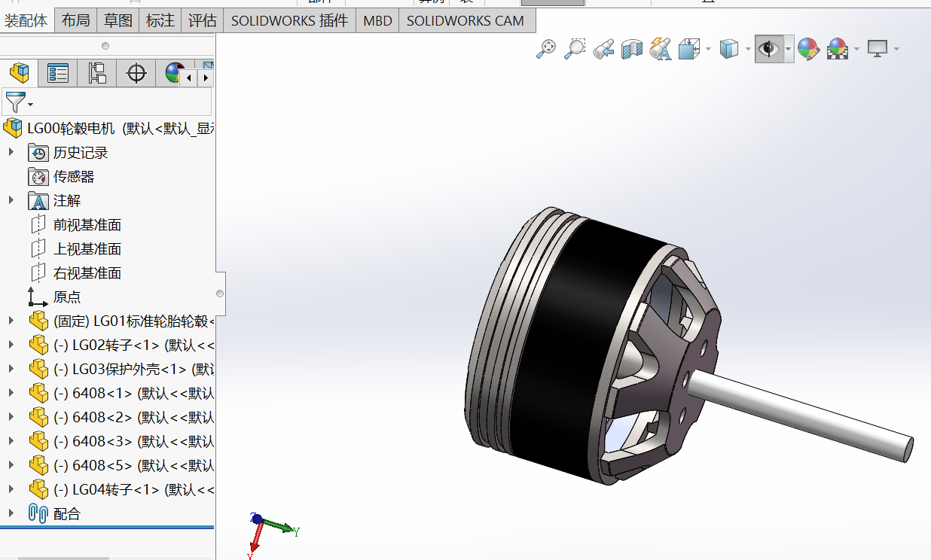Image resolution: width=931 pixels, height=560 pixels.
Task: Select 上视基准面 in the tree
Action: click(87, 249)
